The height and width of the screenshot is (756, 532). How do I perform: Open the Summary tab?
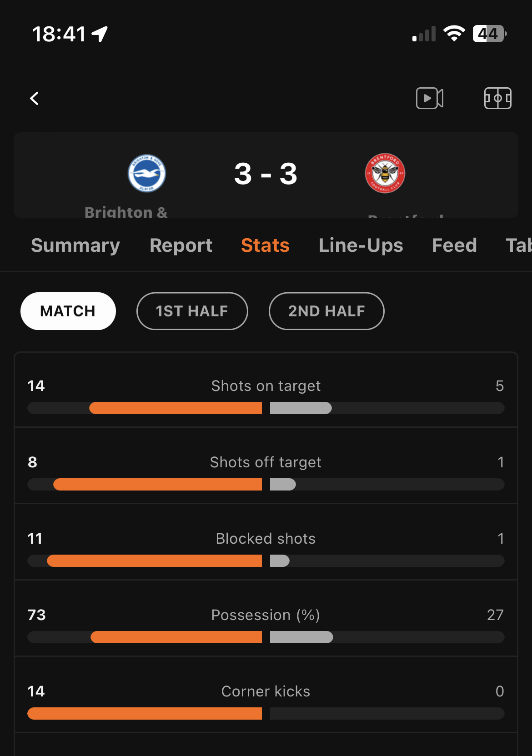click(x=75, y=245)
